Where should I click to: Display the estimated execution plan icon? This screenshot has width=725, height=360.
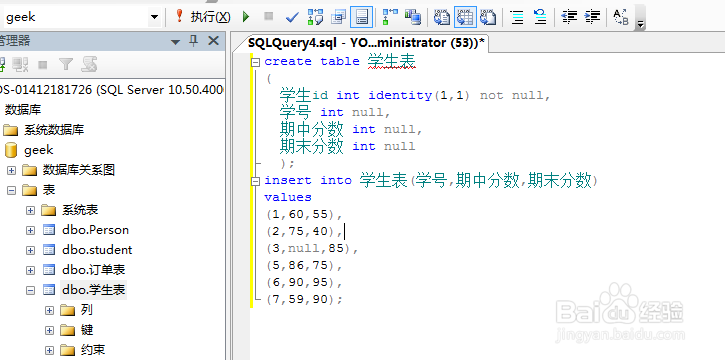pyautogui.click(x=315, y=17)
